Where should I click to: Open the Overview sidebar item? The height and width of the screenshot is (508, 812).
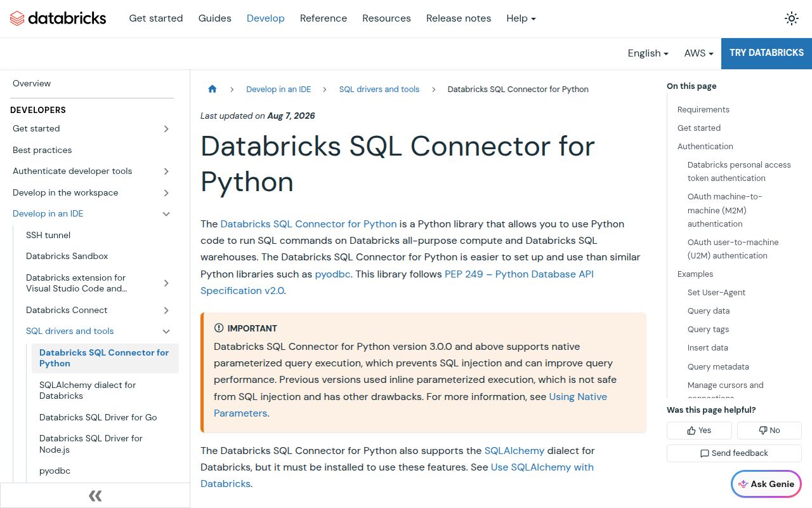[x=32, y=83]
